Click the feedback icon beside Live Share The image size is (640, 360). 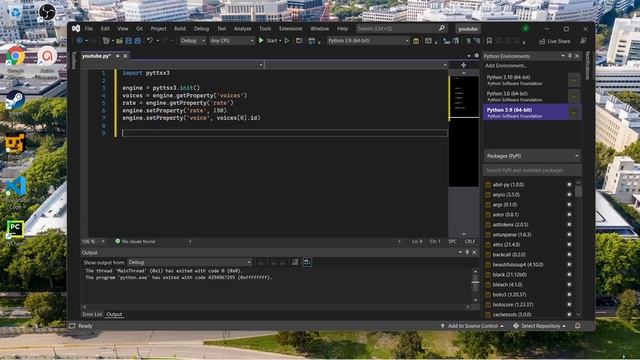coord(583,41)
